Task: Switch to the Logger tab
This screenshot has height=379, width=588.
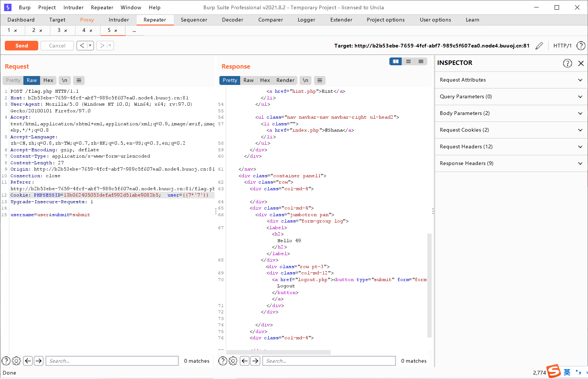Action: pos(307,20)
